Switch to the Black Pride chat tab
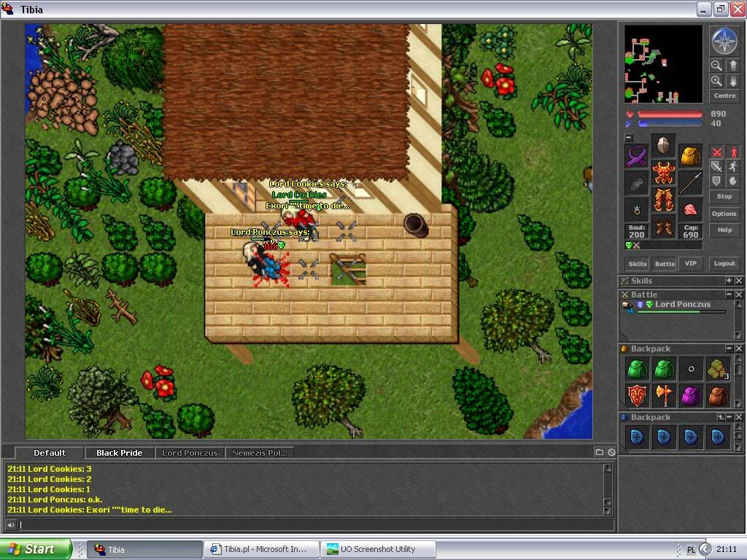Viewport: 747px width, 560px height. (x=119, y=452)
